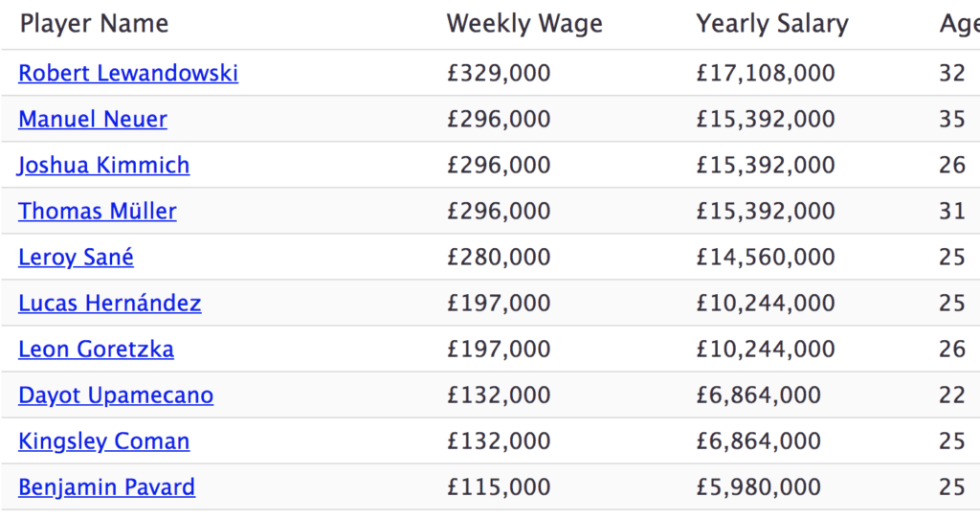
Task: Open the Benjamin Pavard link
Action: point(107,487)
